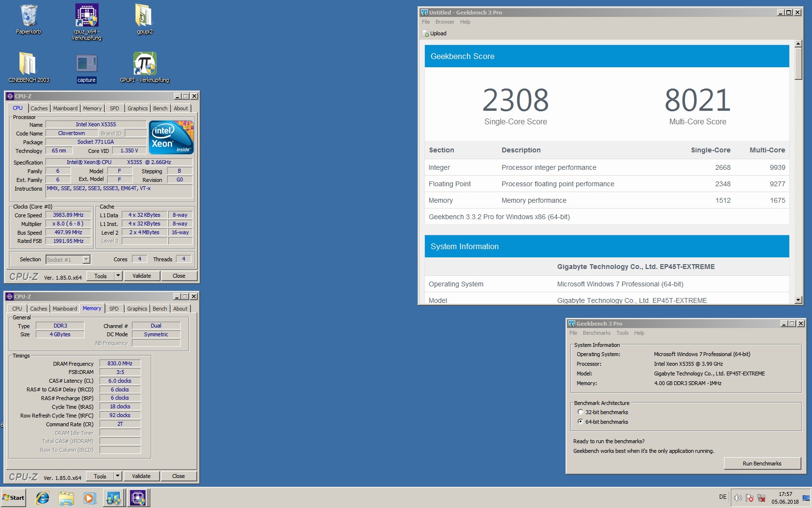The image size is (812, 508).
Task: Open the SPD tab in bottom CPU-Z window
Action: click(x=114, y=309)
